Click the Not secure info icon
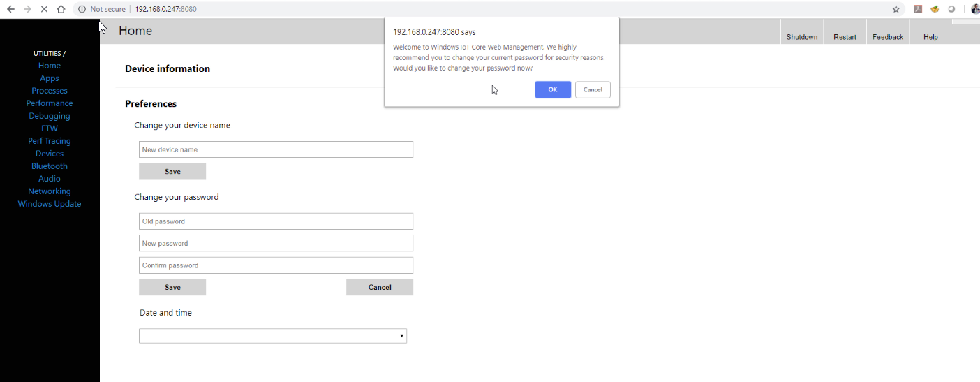The width and height of the screenshot is (980, 382). (x=82, y=9)
